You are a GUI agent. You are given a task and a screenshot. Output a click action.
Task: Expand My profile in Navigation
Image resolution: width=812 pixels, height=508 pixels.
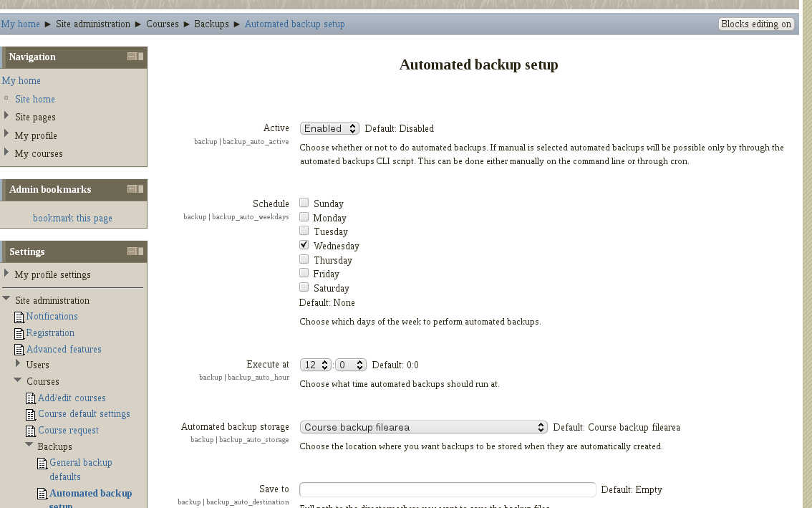tap(6, 133)
